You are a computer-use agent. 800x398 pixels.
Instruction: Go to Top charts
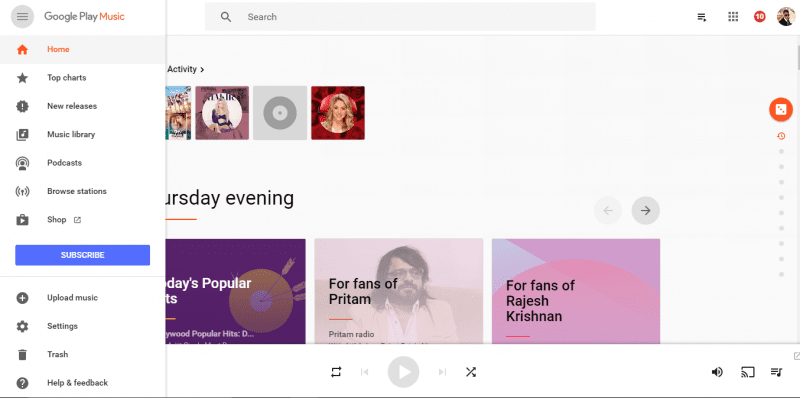click(83, 78)
